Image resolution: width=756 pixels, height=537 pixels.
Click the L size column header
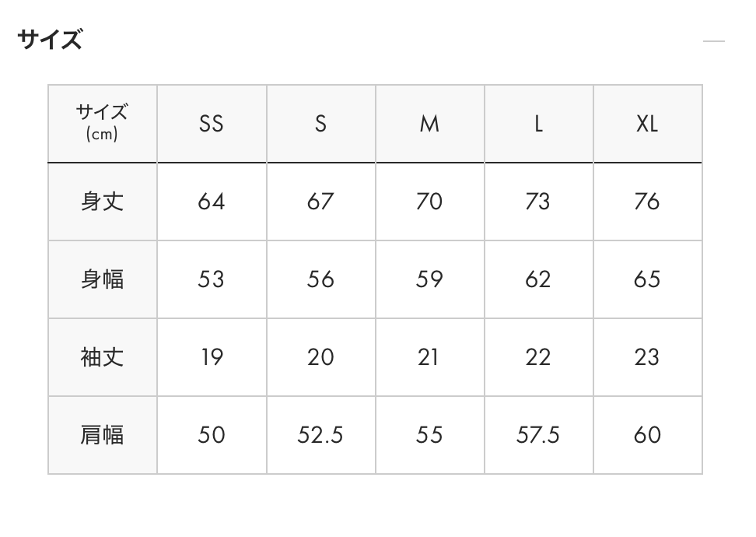(538, 124)
